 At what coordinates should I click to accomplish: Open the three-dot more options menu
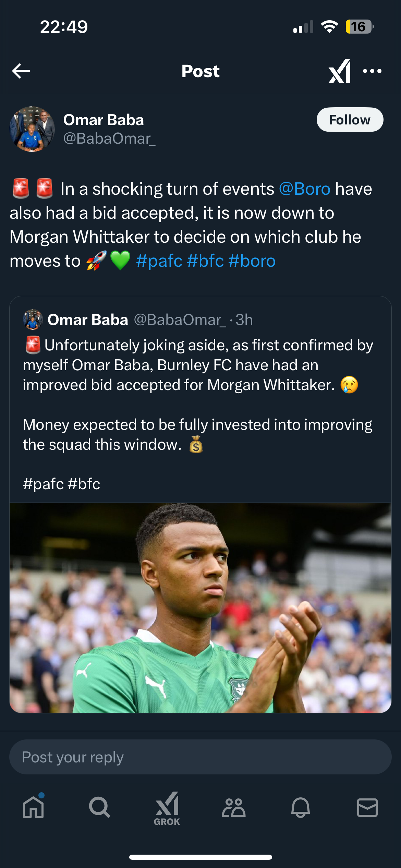tap(372, 71)
